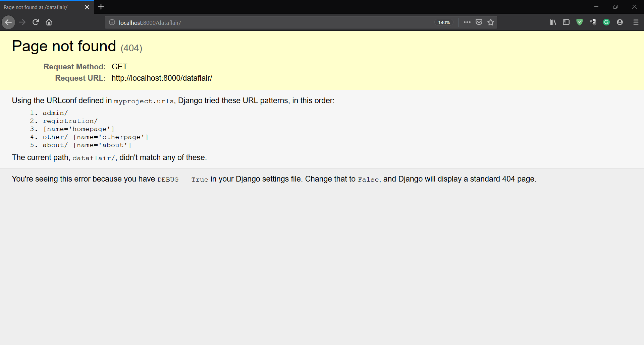Viewport: 644px width, 345px height.
Task: Open a new browser tab
Action: coord(101,7)
